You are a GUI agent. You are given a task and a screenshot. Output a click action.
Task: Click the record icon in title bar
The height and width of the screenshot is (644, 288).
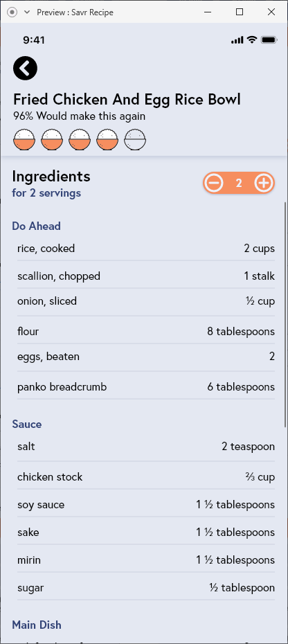12,12
